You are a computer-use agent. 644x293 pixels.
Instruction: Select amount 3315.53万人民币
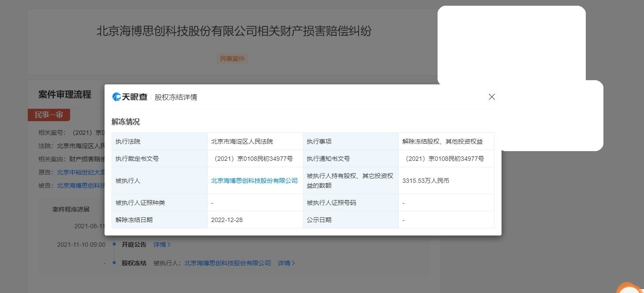[426, 181]
